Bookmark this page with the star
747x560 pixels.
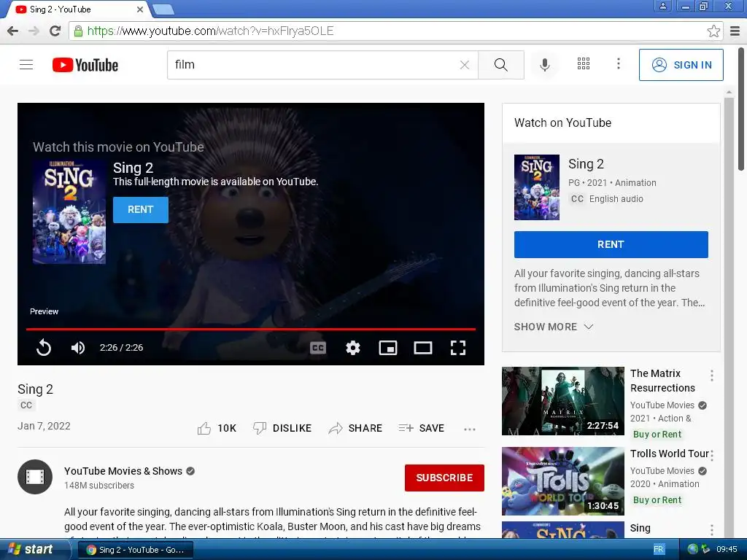tap(713, 31)
